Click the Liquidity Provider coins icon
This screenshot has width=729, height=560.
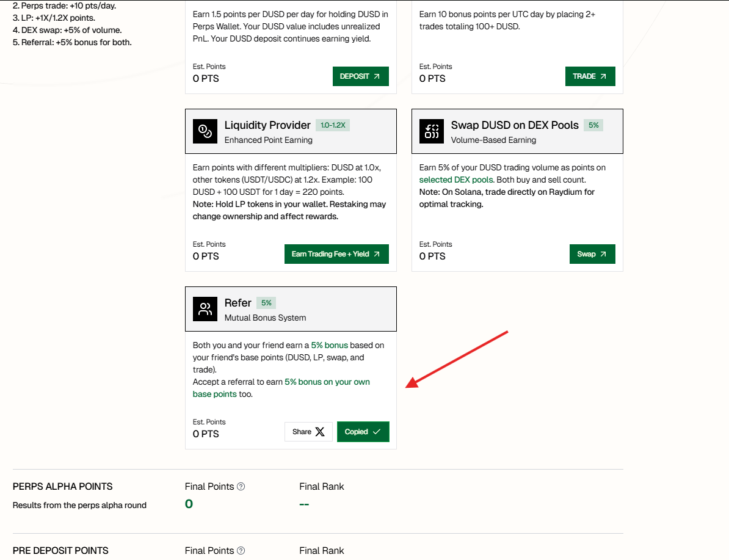pyautogui.click(x=205, y=131)
